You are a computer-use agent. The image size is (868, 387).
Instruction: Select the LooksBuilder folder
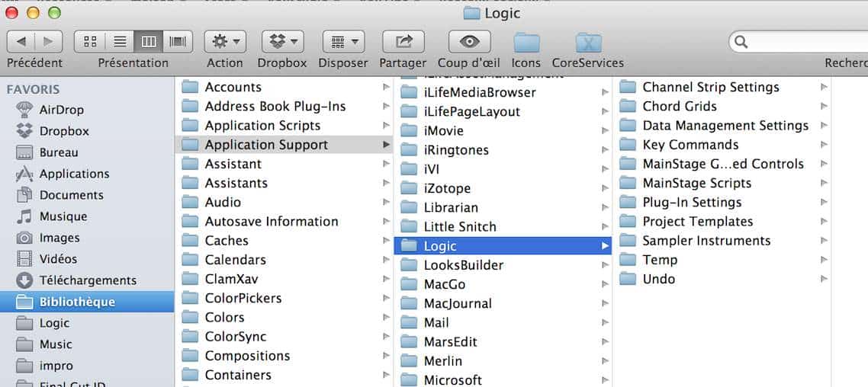click(x=503, y=265)
